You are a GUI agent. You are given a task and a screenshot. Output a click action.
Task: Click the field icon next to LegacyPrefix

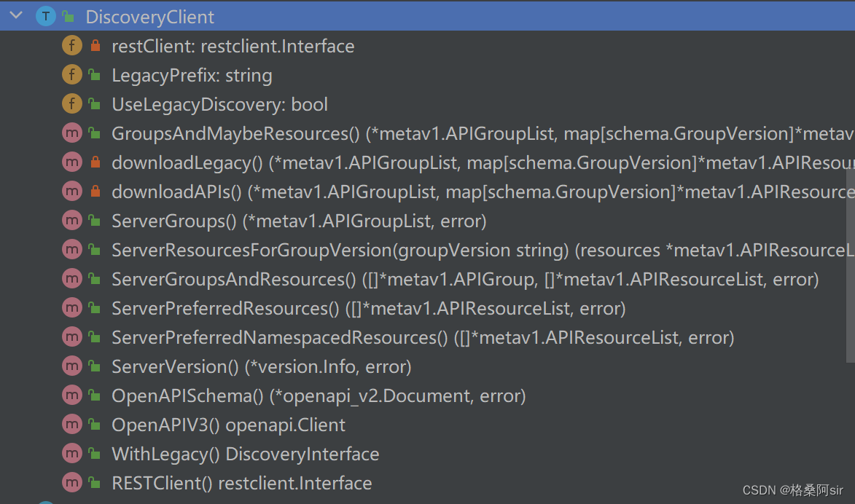(72, 74)
